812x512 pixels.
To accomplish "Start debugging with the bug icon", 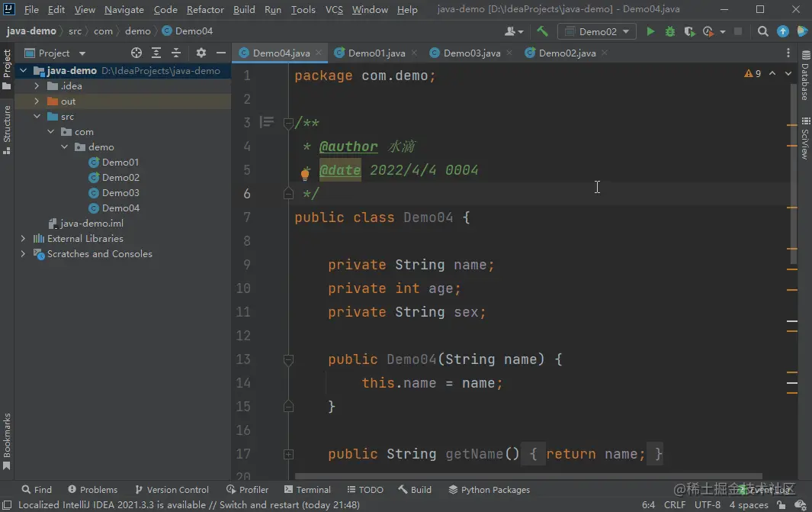I will pos(670,31).
